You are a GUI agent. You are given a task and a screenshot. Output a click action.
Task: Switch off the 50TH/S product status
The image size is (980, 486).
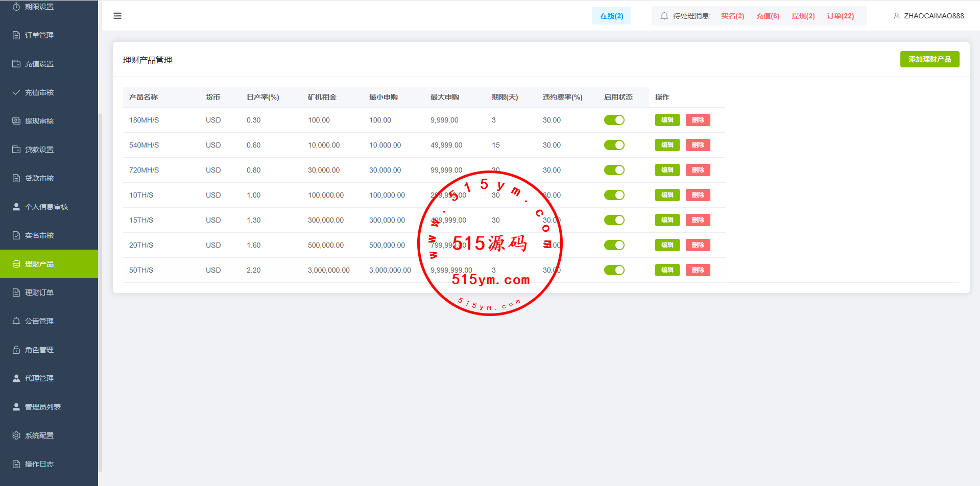pos(614,270)
